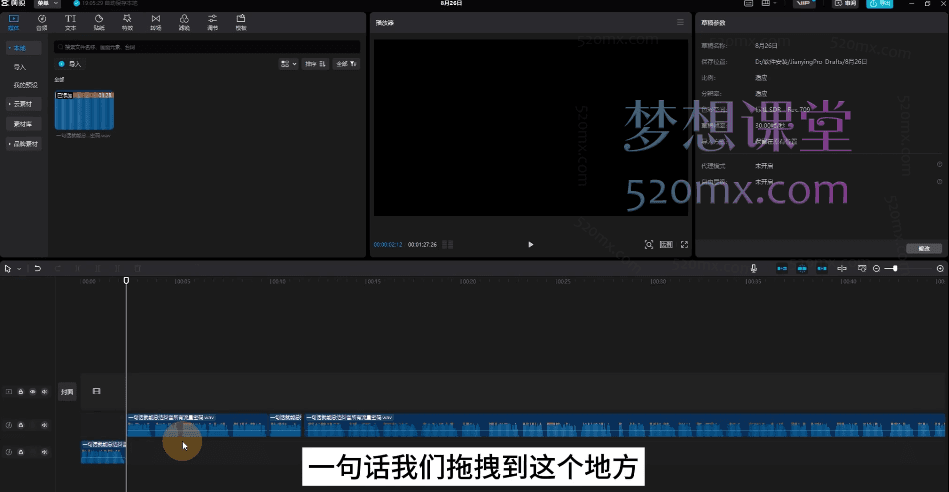This screenshot has width=949, height=492.
Task: Open the Filters (滤镜) tab
Action: tap(184, 22)
